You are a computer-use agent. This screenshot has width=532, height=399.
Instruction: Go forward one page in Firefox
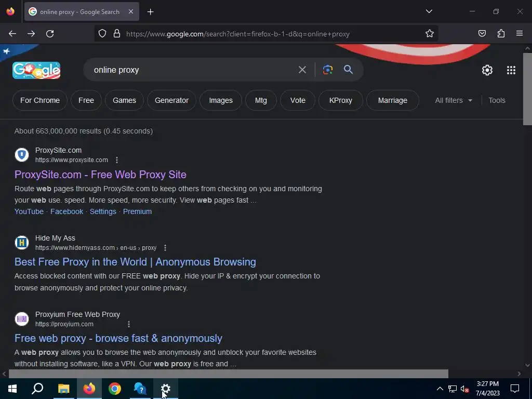point(31,34)
